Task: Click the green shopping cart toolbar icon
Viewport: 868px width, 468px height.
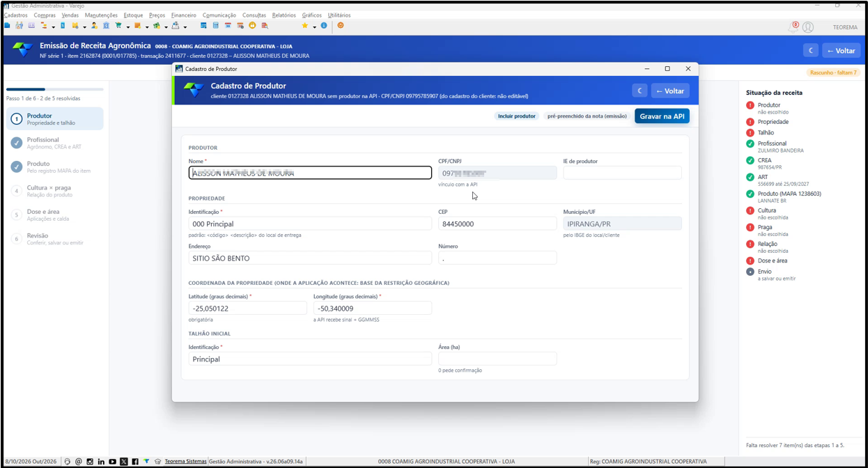Action: click(x=118, y=26)
